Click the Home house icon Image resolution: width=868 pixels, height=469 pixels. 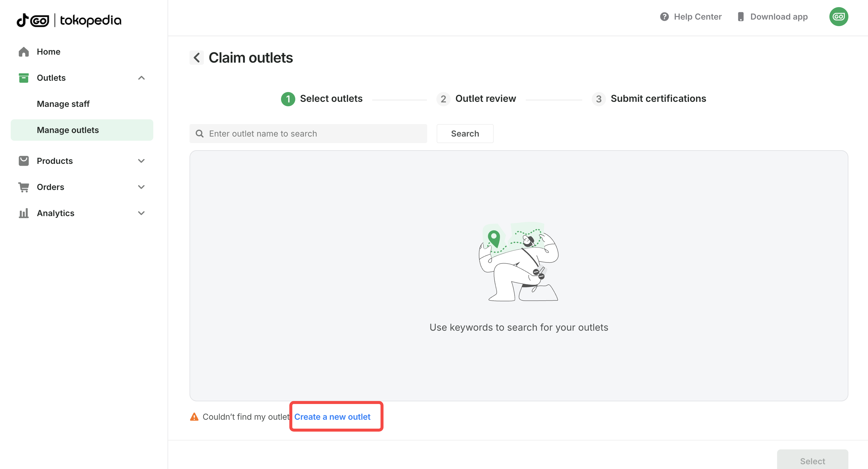click(x=23, y=52)
